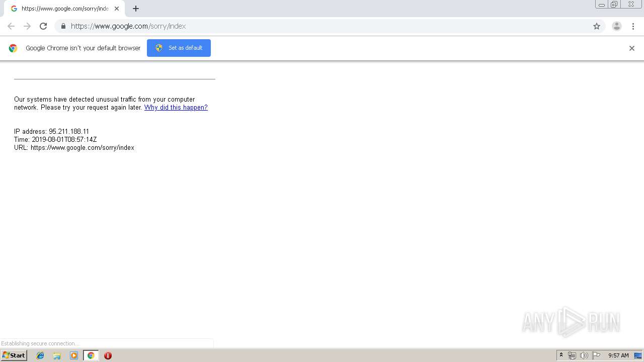Screen dimensions: 644x362
Task: View site info via the padlock icon
Action: point(63,26)
